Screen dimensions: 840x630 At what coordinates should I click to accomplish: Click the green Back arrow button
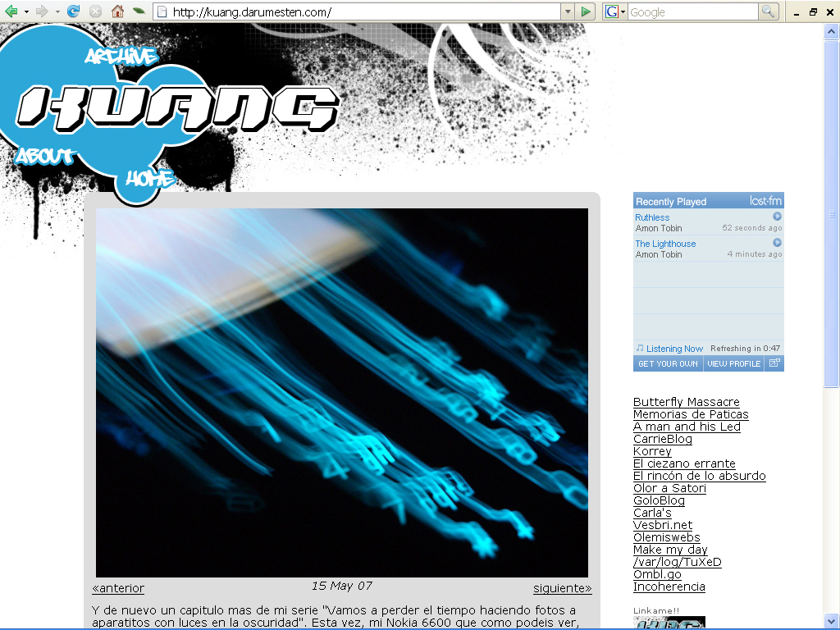(x=11, y=11)
